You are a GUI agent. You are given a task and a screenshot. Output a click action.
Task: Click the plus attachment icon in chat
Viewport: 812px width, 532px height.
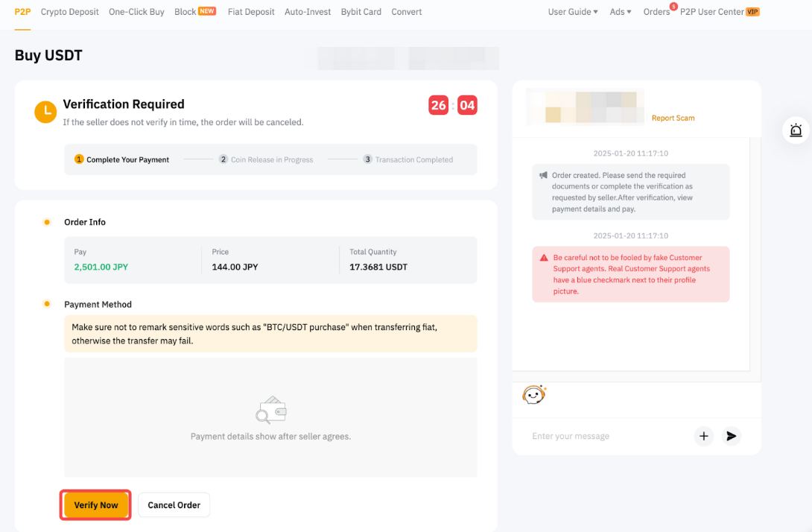pos(703,436)
